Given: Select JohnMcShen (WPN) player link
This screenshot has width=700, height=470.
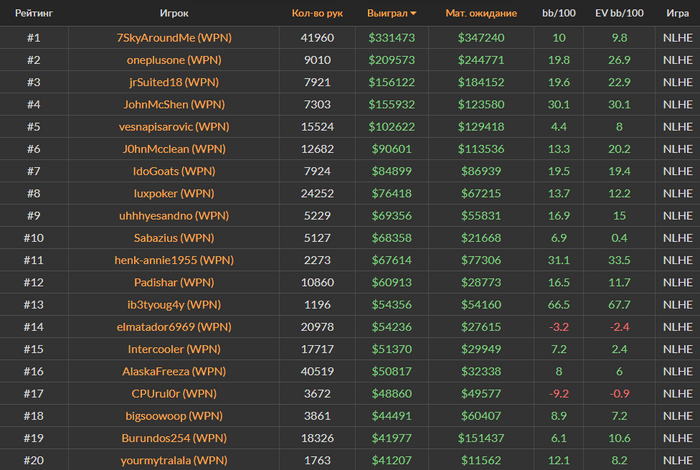Looking at the screenshot, I should pyautogui.click(x=174, y=104).
